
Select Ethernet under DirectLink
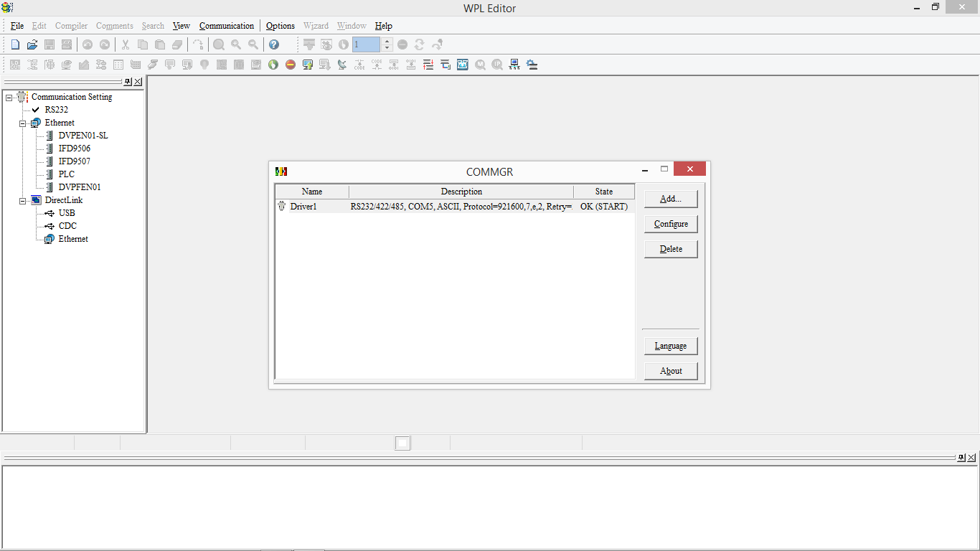pos(73,239)
